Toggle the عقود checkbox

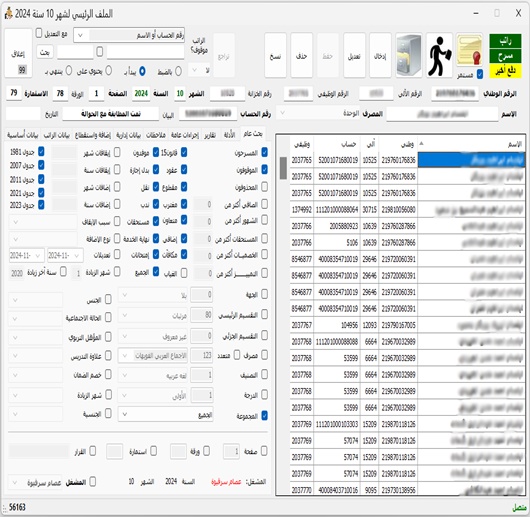pos(184,169)
